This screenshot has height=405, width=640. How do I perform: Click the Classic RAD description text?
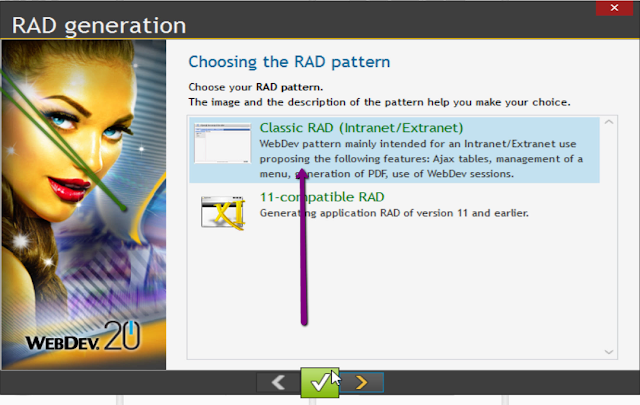[421, 159]
